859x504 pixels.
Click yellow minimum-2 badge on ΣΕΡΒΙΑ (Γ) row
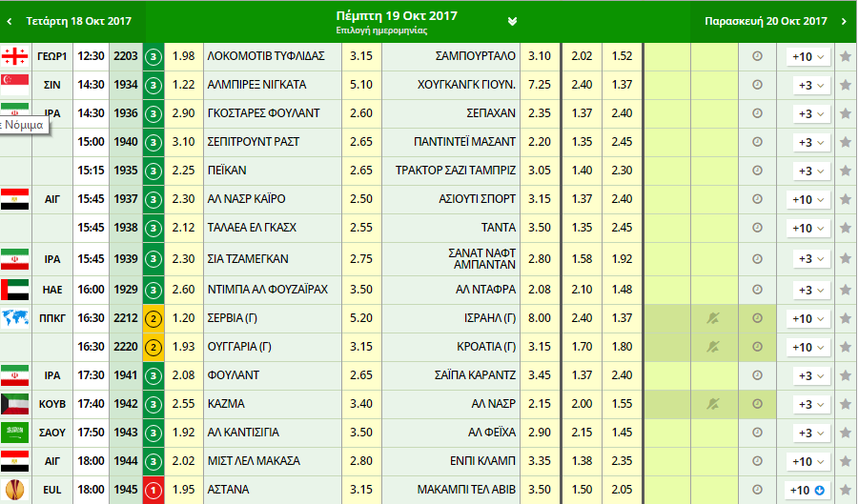click(153, 318)
